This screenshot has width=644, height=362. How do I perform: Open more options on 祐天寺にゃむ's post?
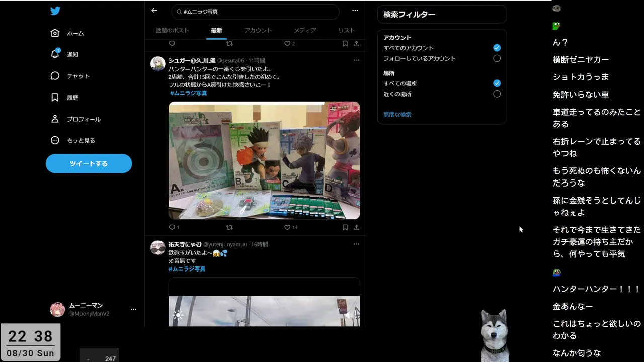click(x=356, y=244)
